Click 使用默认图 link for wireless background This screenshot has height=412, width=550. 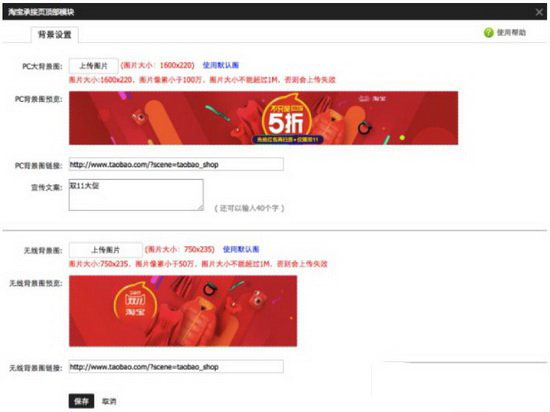241,249
